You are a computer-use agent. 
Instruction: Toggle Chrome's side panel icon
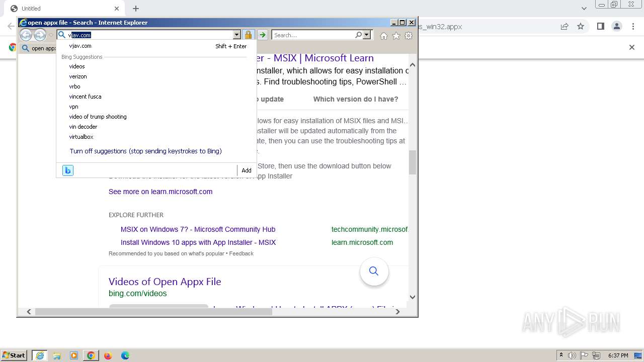click(x=600, y=26)
